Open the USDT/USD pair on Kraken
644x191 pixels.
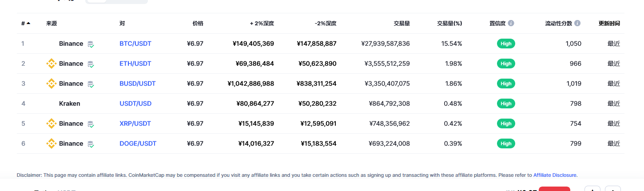(135, 103)
